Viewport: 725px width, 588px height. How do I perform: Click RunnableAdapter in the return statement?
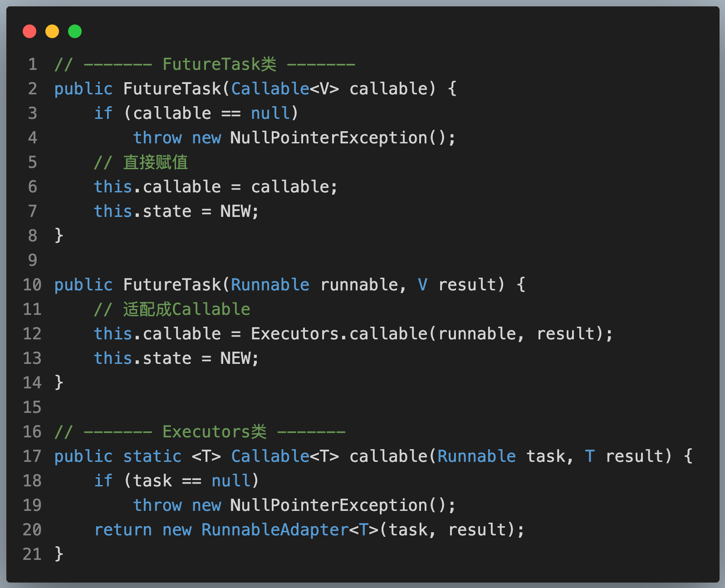click(x=275, y=530)
